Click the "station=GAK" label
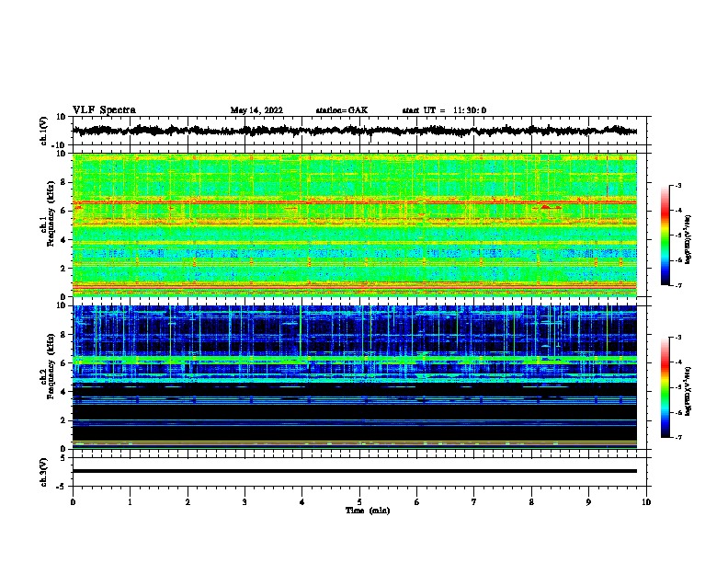 point(342,110)
